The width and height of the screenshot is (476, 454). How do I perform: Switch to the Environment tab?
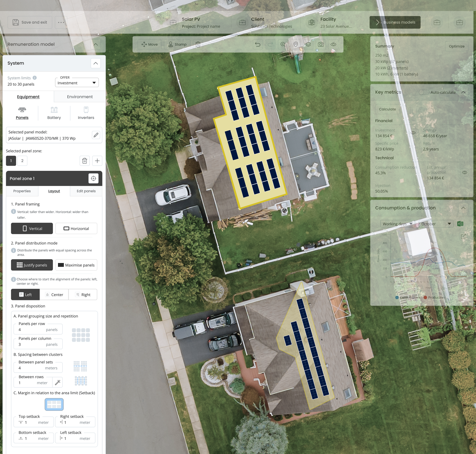click(x=80, y=97)
